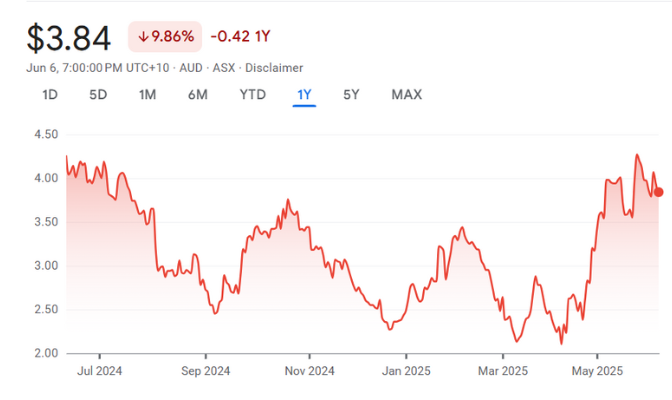The height and width of the screenshot is (400, 672).
Task: Choose the 1M chart range
Action: click(x=147, y=95)
